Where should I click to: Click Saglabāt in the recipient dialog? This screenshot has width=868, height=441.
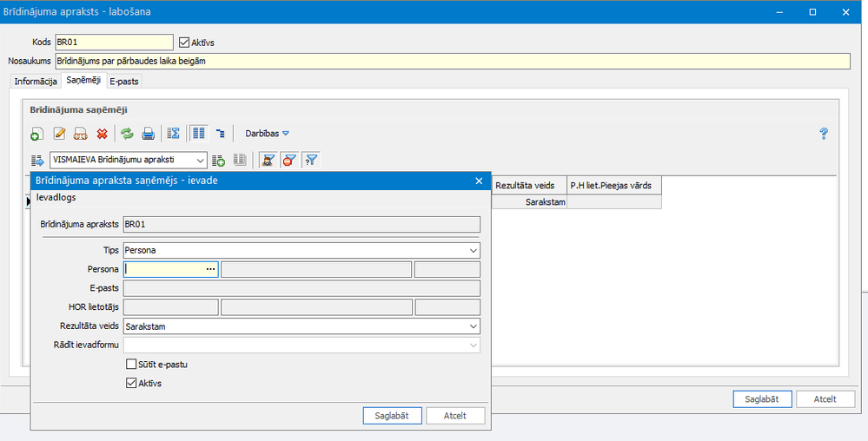[x=393, y=416]
